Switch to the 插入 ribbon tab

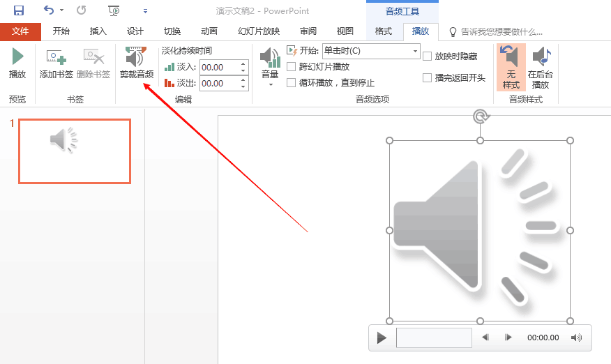(98, 31)
